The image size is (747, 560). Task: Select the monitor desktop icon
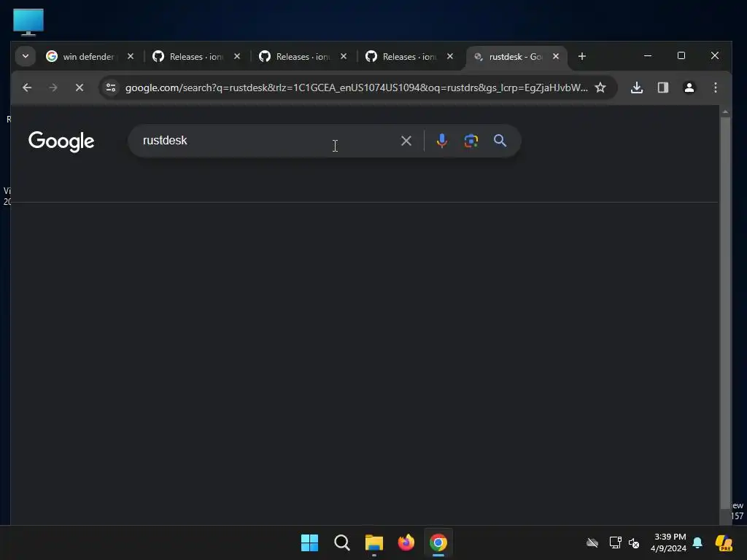pos(28,22)
